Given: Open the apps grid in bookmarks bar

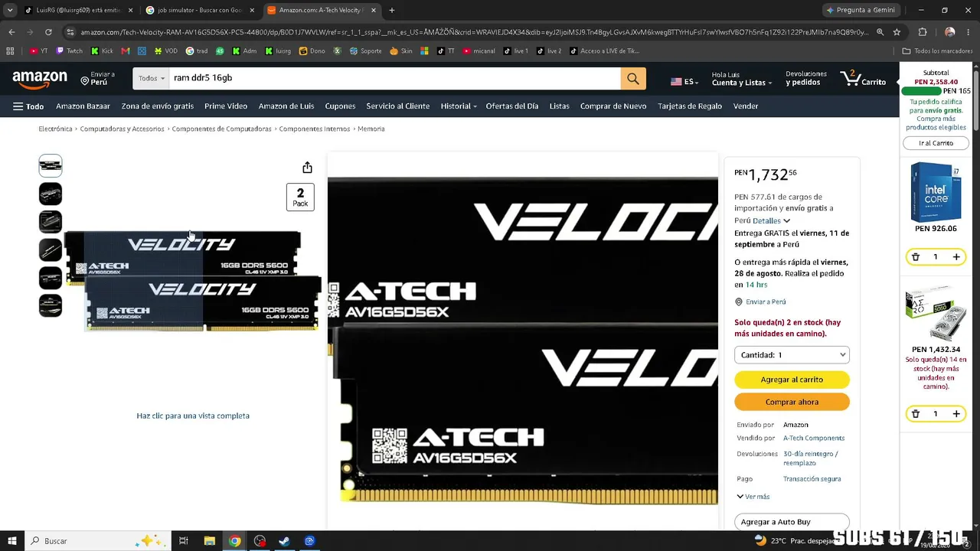Looking at the screenshot, I should 10,51.
